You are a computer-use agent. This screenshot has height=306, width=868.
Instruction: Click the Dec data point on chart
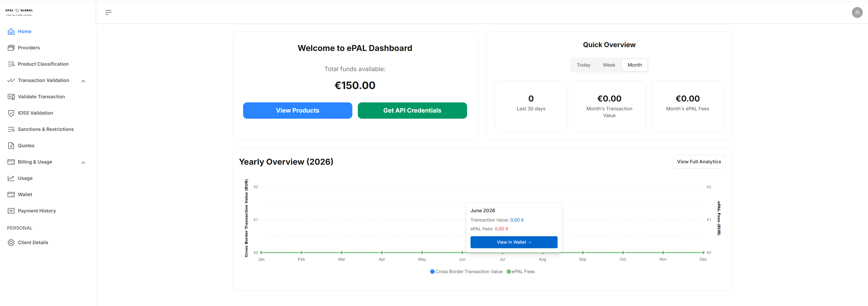[x=703, y=253]
